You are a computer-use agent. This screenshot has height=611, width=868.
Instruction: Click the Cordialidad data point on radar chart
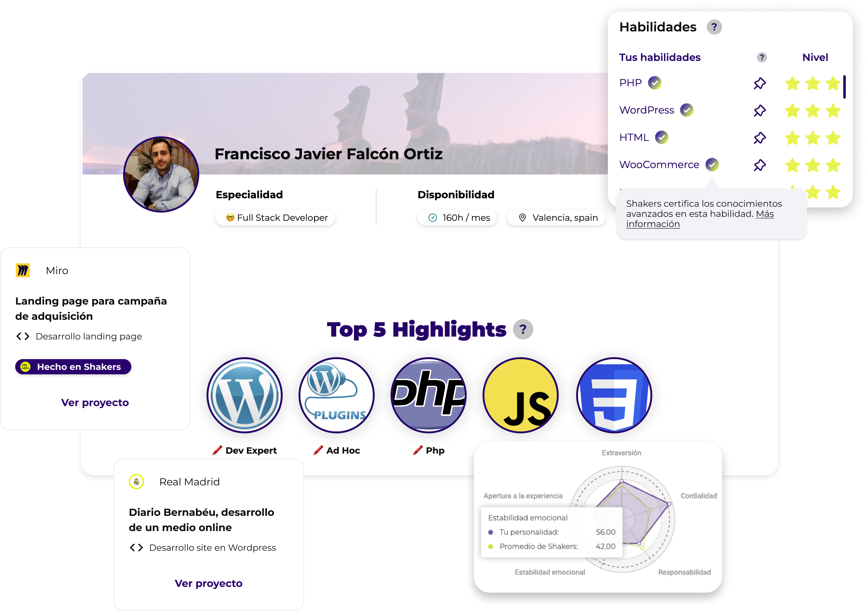click(x=669, y=504)
